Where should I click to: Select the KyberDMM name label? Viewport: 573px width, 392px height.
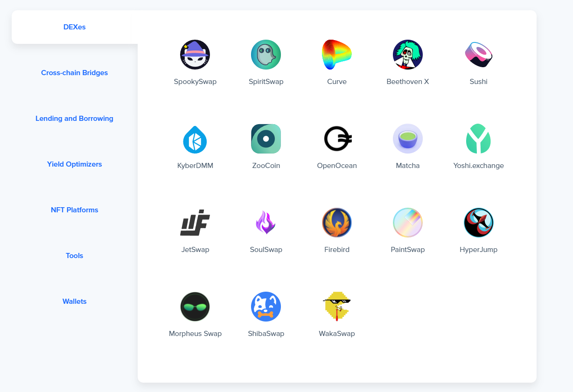coord(195,166)
